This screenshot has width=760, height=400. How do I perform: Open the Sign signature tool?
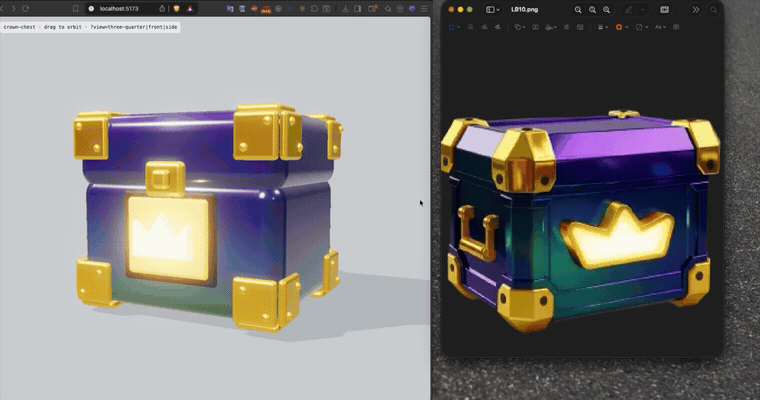(x=549, y=27)
